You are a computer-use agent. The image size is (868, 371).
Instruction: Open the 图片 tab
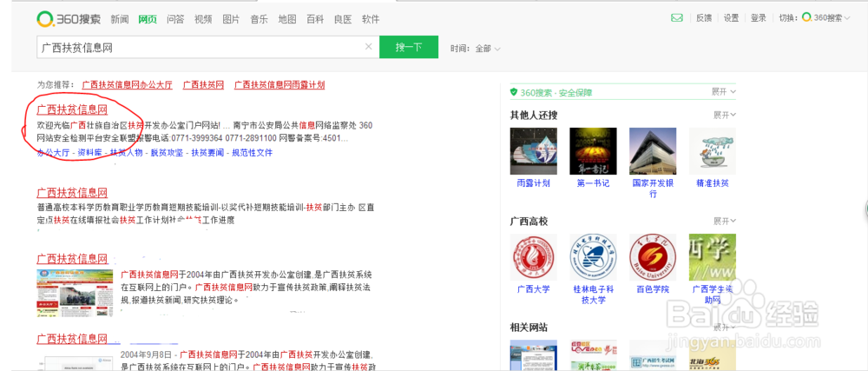[x=231, y=19]
